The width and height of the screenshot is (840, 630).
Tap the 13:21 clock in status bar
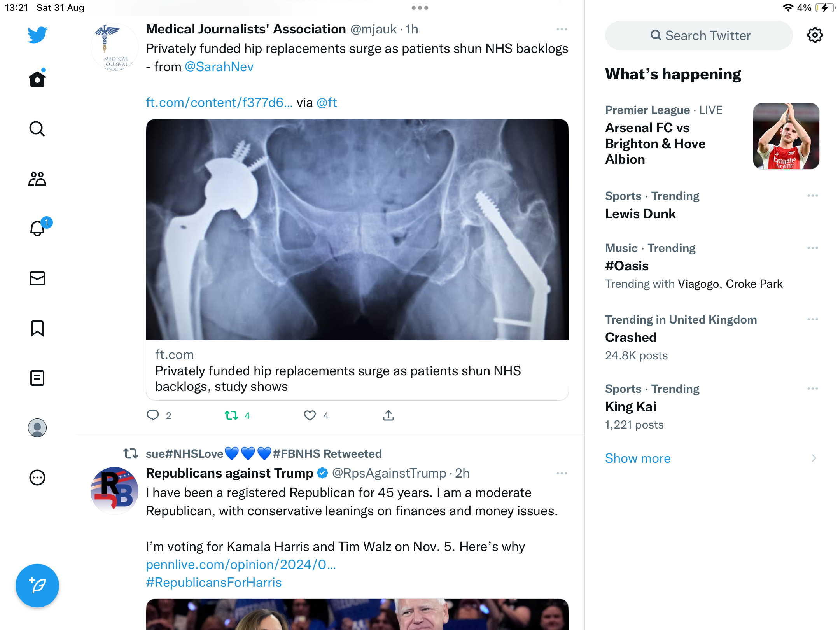[x=16, y=8]
